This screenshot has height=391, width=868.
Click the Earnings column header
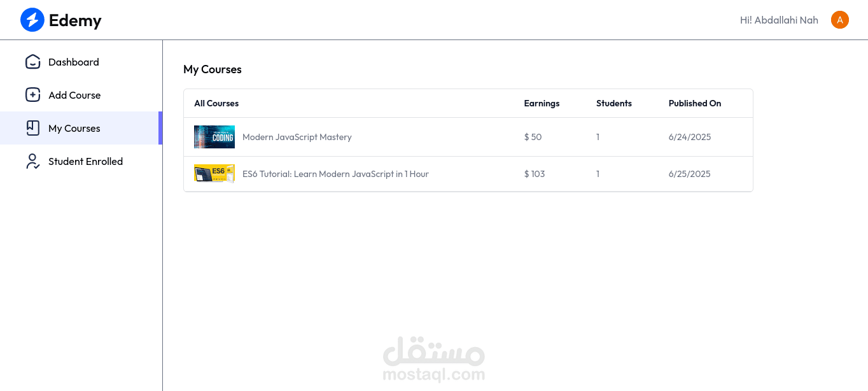[x=542, y=103]
